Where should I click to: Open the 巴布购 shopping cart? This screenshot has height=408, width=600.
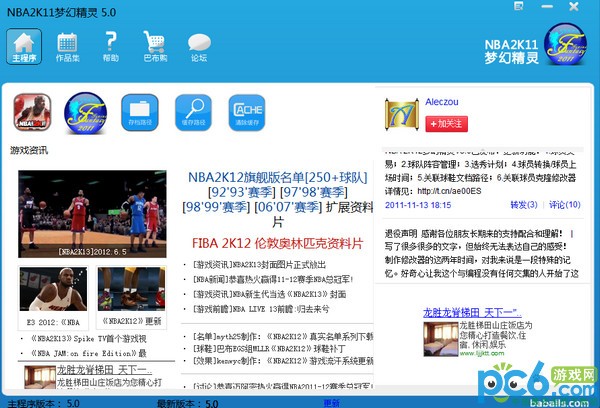pos(155,47)
